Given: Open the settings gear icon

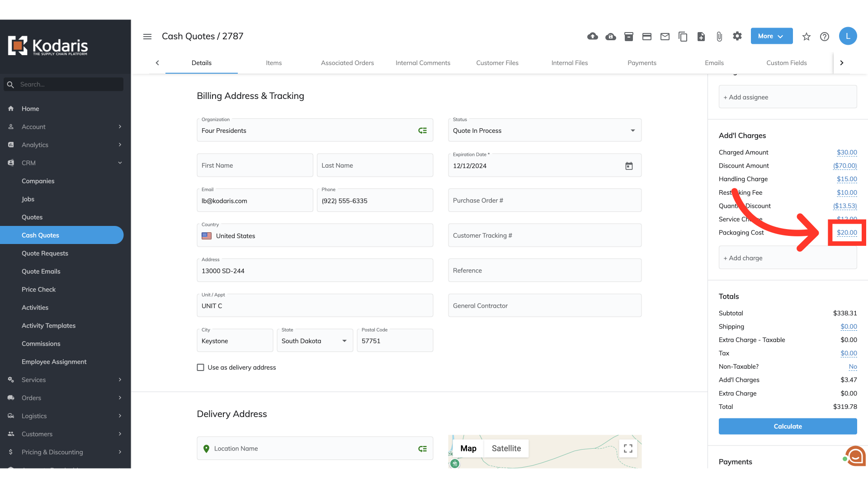Looking at the screenshot, I should point(737,36).
